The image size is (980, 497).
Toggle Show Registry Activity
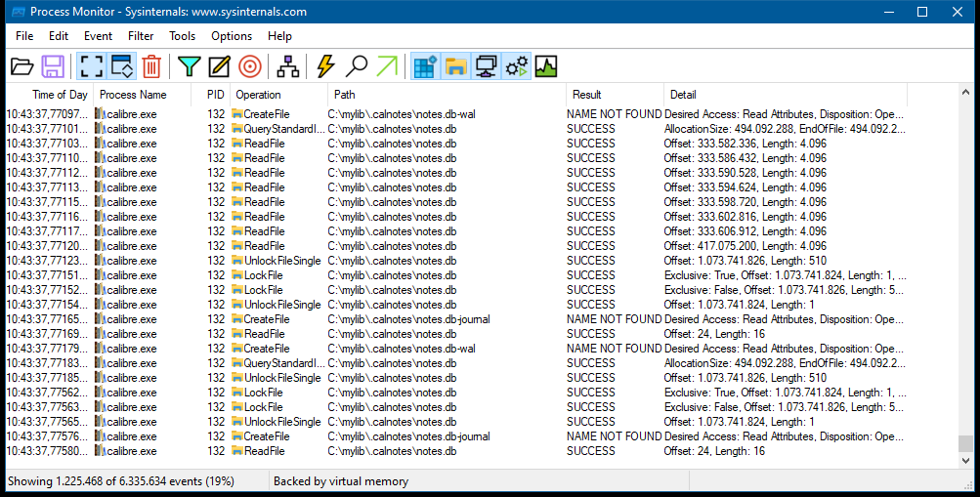425,66
